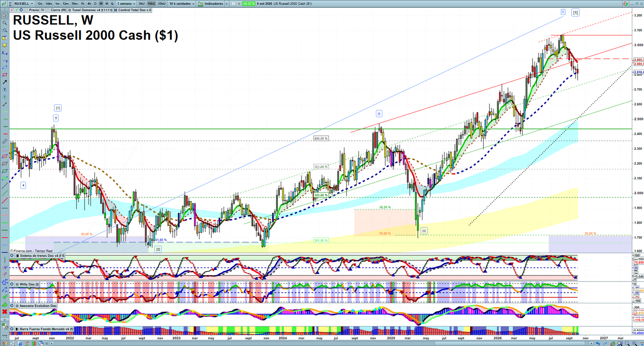The height and width of the screenshot is (346, 644).
Task: Close price panel with blue X icon
Action: click(21, 10)
